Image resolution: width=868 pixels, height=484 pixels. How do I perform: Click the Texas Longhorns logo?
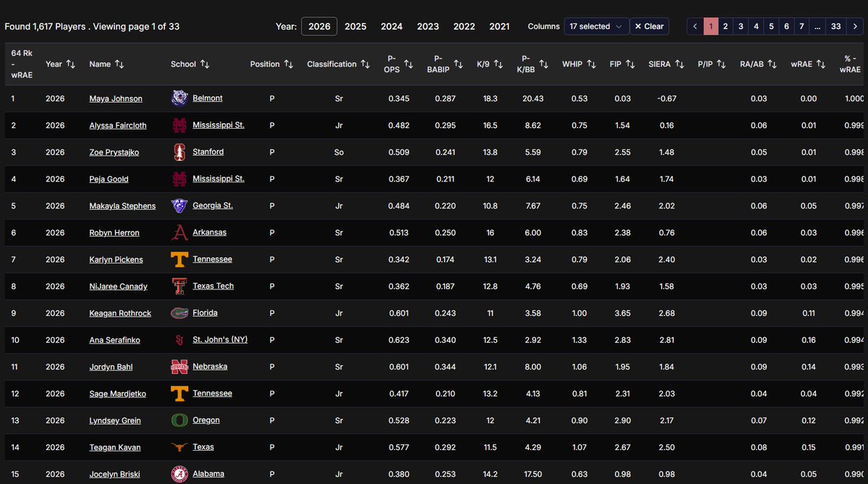click(179, 446)
